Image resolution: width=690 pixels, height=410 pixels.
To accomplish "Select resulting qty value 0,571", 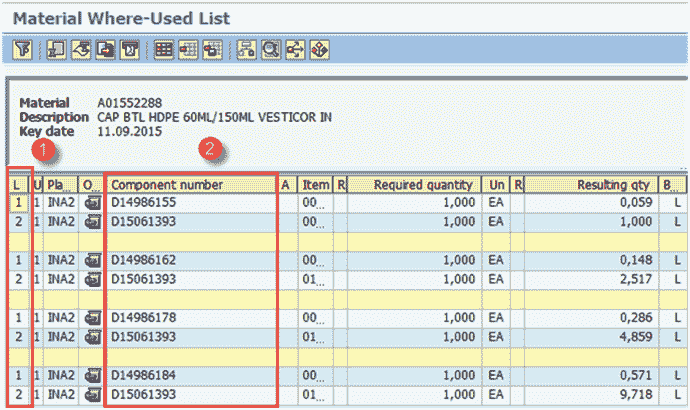I will [591, 376].
